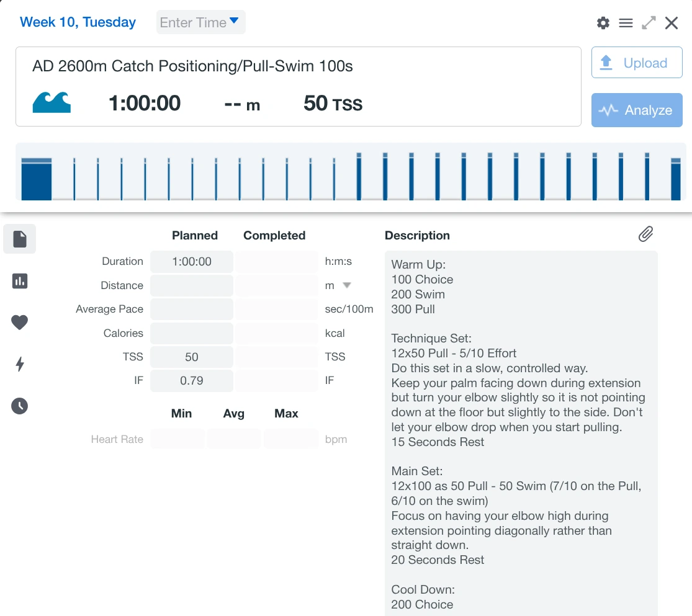
Task: Select the heart rate sidebar icon
Action: (x=20, y=323)
